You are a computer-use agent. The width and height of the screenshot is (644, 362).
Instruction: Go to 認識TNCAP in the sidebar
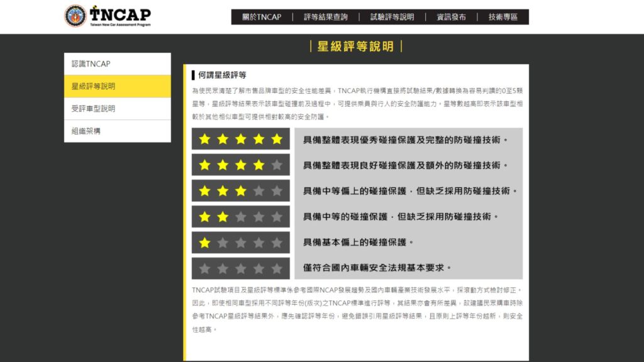pos(118,64)
